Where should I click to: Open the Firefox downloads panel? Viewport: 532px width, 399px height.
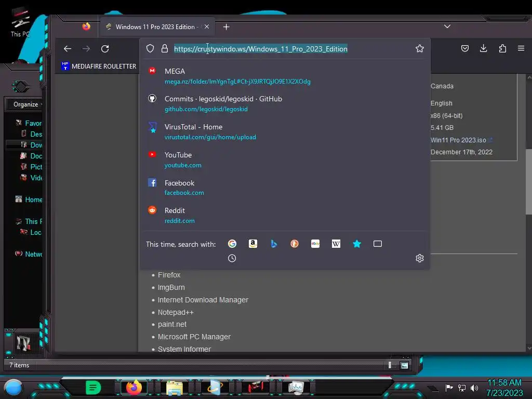[x=484, y=48]
